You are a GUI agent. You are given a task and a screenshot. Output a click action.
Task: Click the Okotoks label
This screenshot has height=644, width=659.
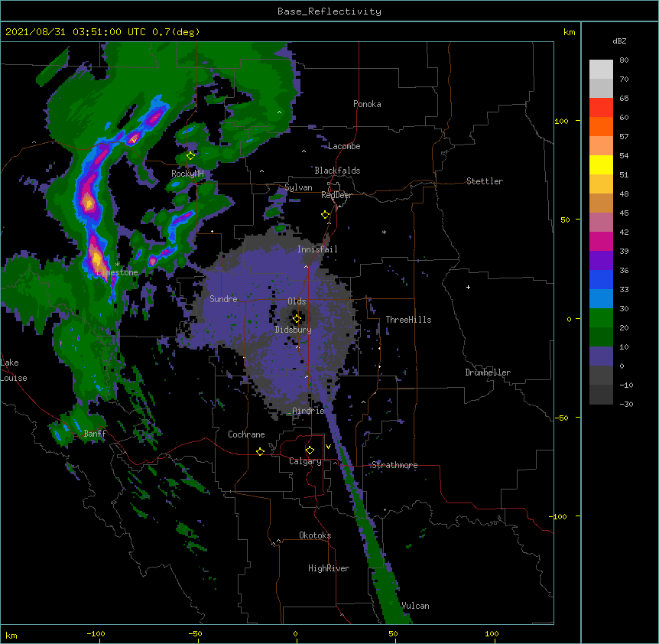(315, 535)
